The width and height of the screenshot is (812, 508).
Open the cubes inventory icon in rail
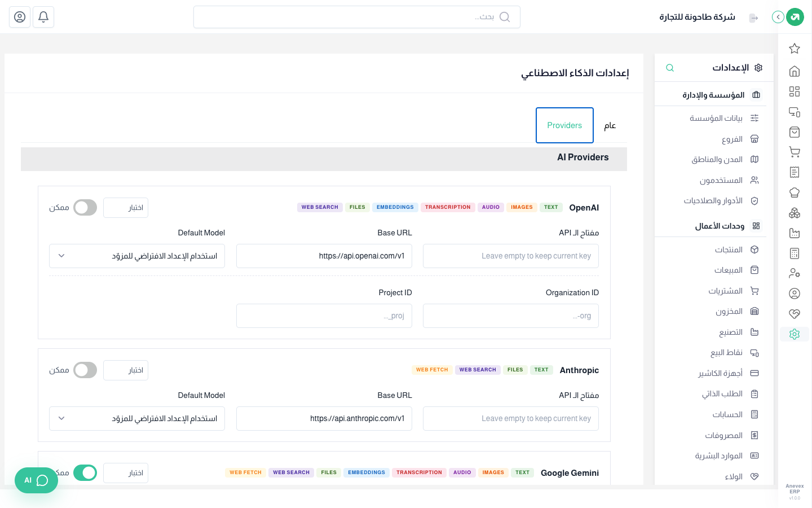pyautogui.click(x=795, y=213)
